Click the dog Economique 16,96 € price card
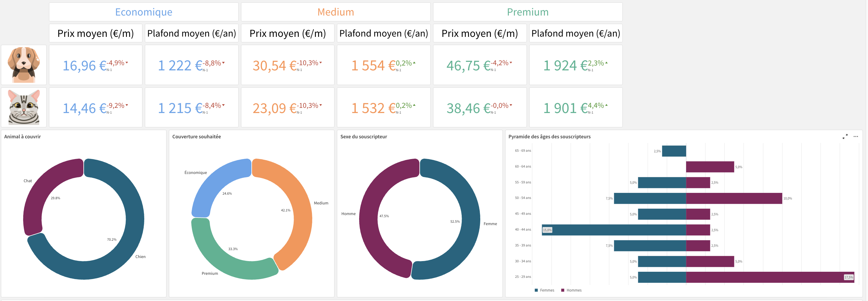868x301 pixels. click(96, 65)
